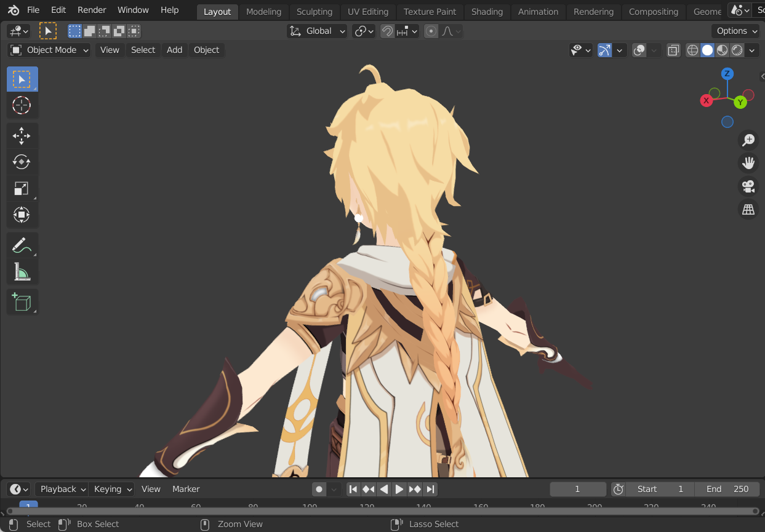Switch to material preview shading
Image resolution: width=765 pixels, height=532 pixels.
click(x=723, y=50)
